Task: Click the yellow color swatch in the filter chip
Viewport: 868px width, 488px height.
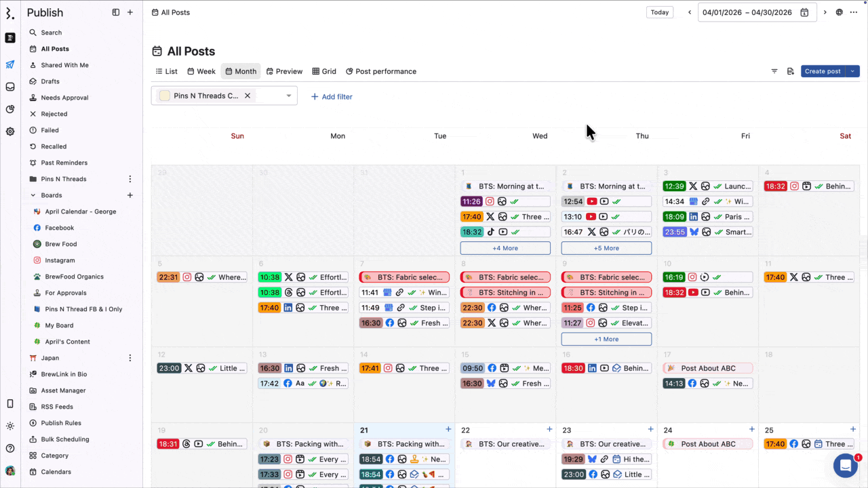Action: tap(164, 96)
